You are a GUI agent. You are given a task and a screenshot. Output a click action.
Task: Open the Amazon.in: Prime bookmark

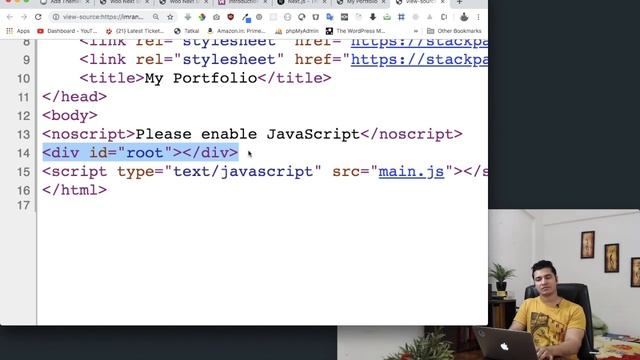point(237,31)
